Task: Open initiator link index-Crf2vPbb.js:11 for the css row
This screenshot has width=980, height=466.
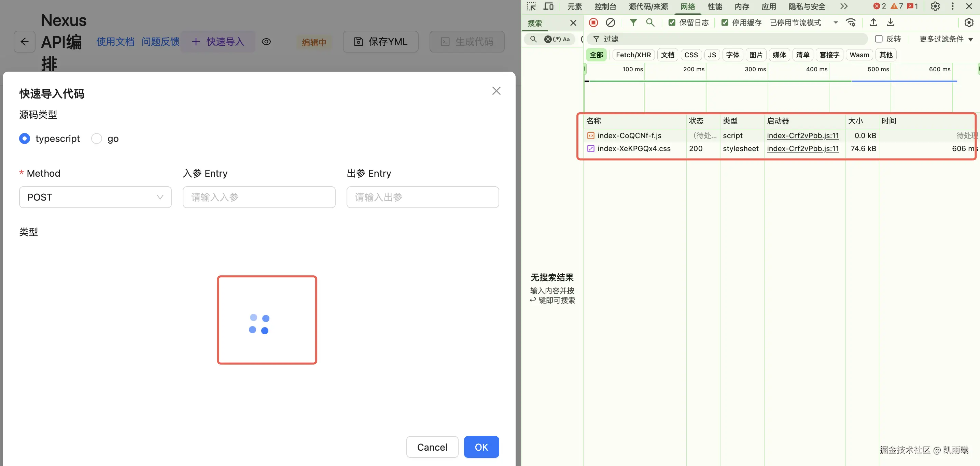Action: point(803,149)
